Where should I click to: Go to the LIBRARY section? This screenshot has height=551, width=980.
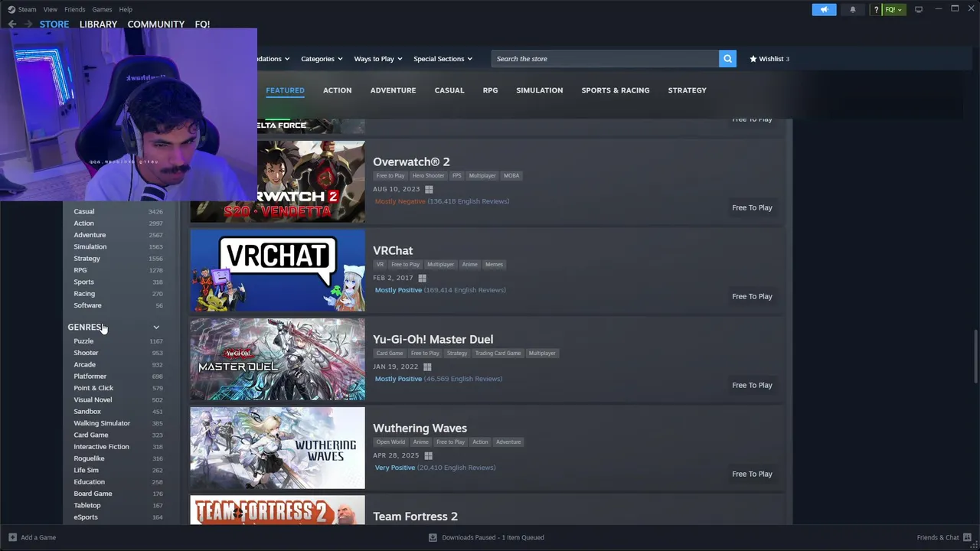(x=98, y=24)
